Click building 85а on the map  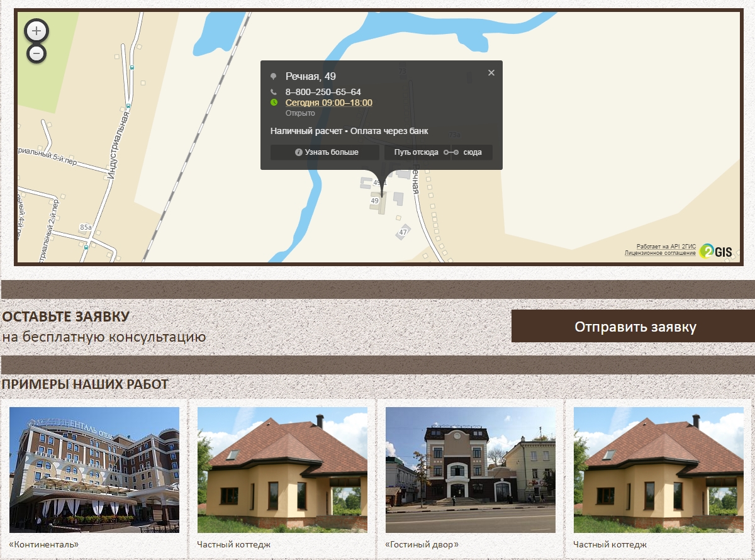86,227
